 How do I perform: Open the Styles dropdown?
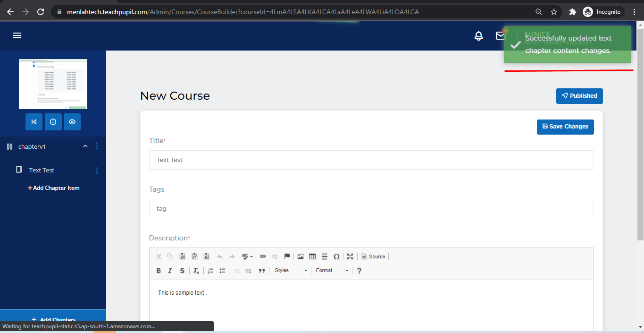tap(291, 271)
